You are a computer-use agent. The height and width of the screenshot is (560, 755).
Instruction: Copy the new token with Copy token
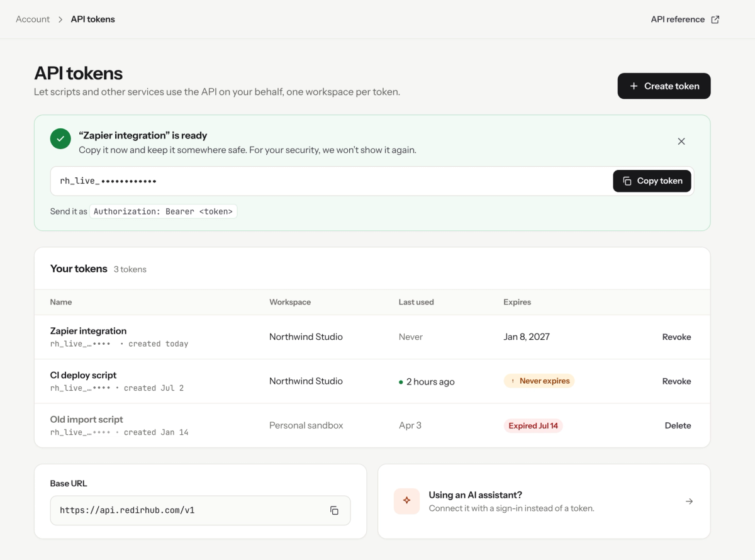[x=652, y=181]
